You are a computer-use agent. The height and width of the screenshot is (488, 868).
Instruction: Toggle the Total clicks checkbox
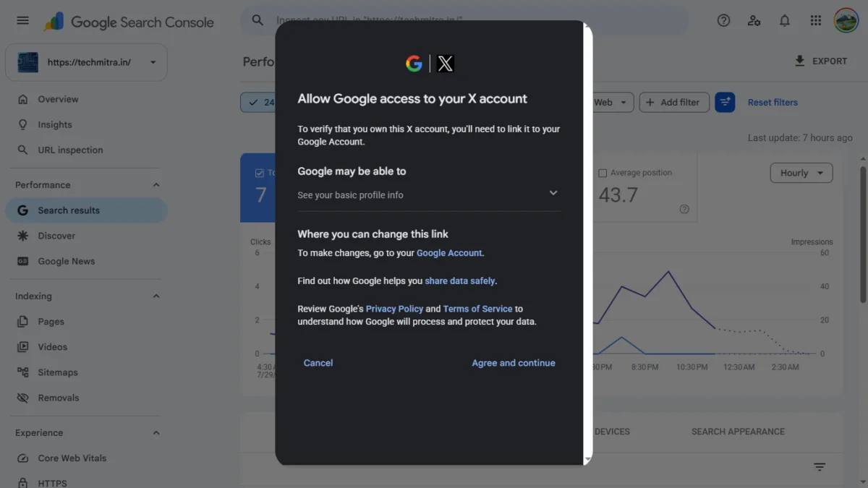[x=260, y=174]
